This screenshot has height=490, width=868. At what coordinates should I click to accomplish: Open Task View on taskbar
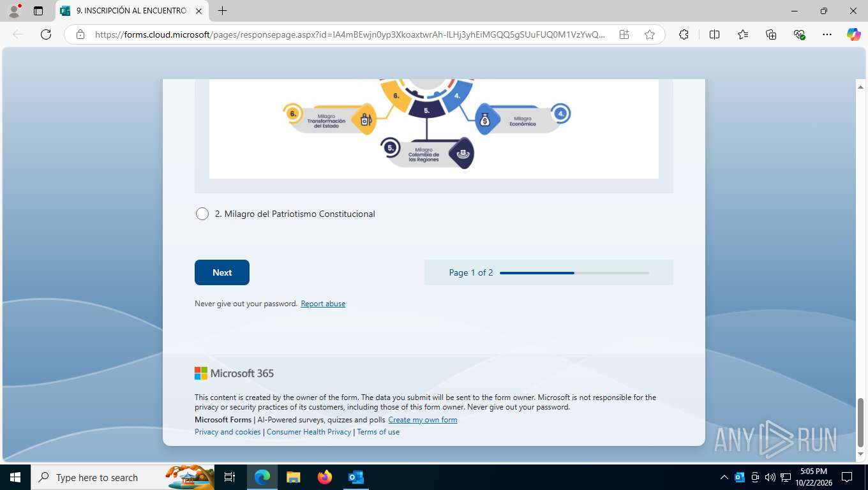click(230, 477)
